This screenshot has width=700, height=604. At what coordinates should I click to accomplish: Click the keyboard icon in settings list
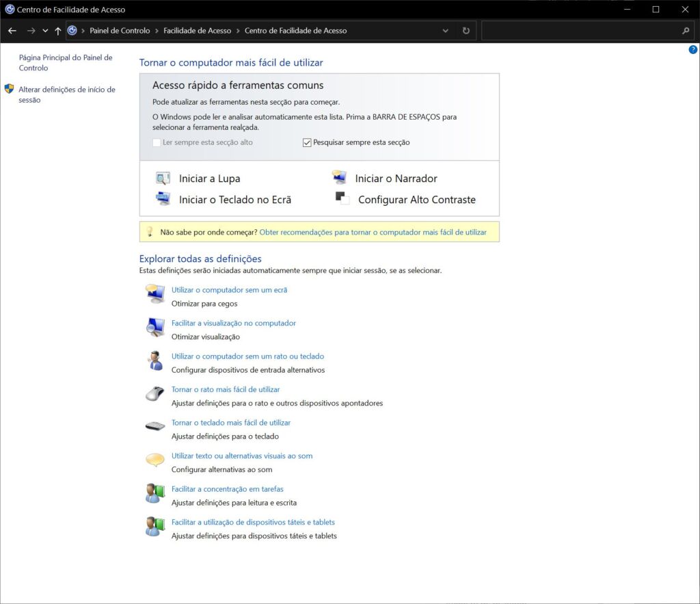(x=155, y=426)
